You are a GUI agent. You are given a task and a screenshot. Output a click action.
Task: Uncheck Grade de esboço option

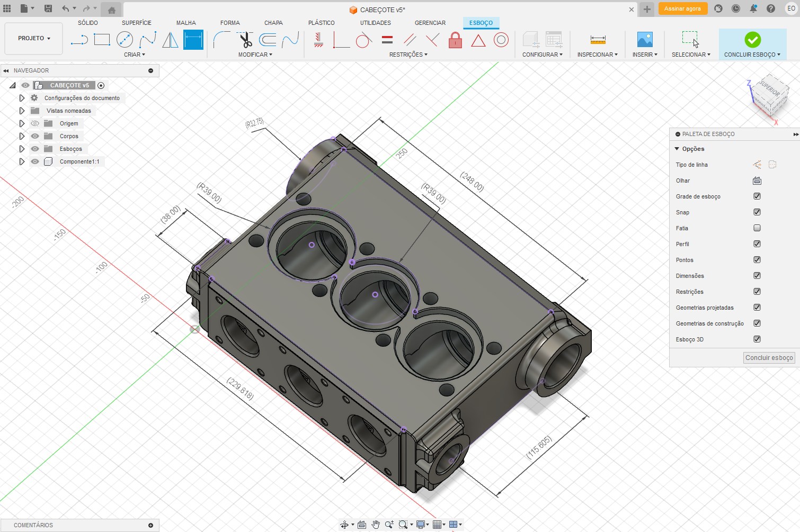pos(757,196)
